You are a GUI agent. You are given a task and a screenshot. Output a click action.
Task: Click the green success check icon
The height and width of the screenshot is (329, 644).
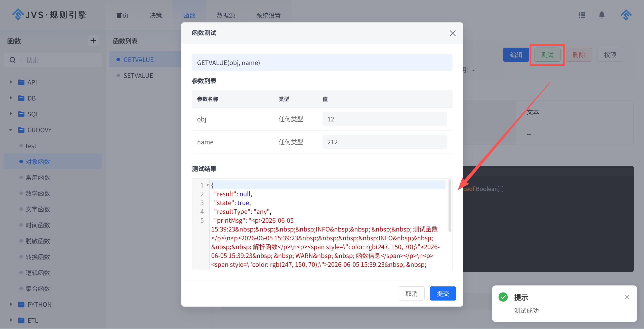pyautogui.click(x=503, y=297)
